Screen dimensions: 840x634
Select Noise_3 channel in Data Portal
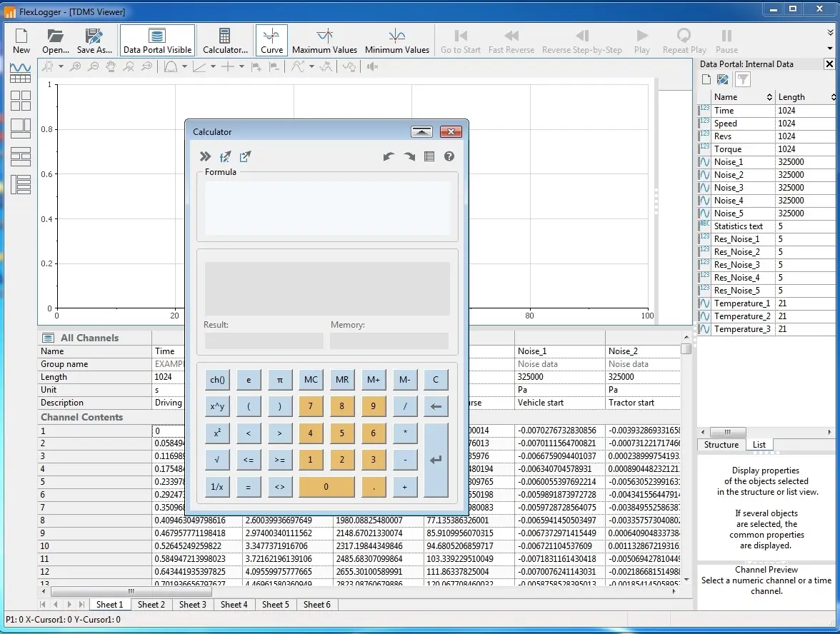point(767,187)
